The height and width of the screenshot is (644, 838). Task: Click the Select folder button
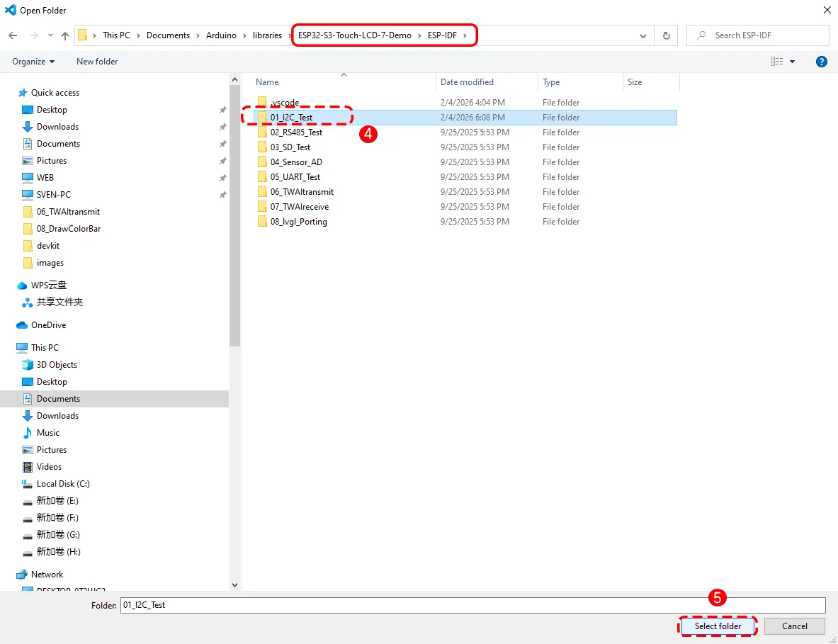click(717, 626)
